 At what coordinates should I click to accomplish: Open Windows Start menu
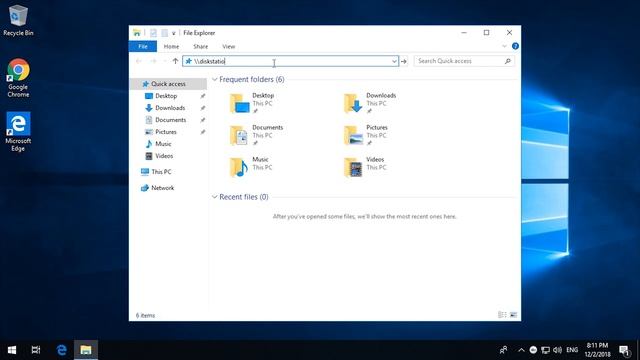pos(12,350)
